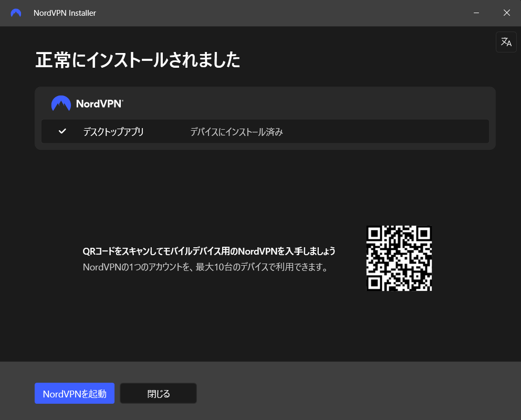Screen dimensions: 521x420
Task: Click the 正常にインストールされました heading
Action: pyautogui.click(x=138, y=60)
